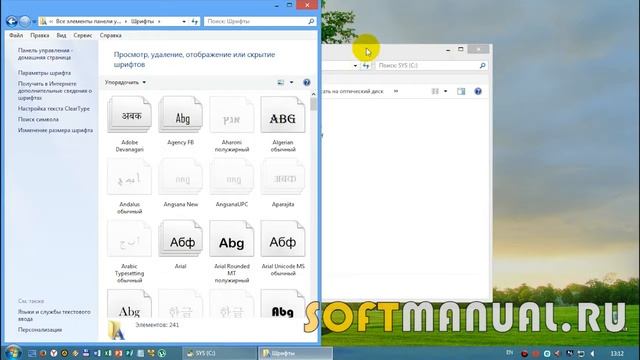Change view icon in SYS (C:) window
This screenshot has height=360, width=640.
pos(435,91)
